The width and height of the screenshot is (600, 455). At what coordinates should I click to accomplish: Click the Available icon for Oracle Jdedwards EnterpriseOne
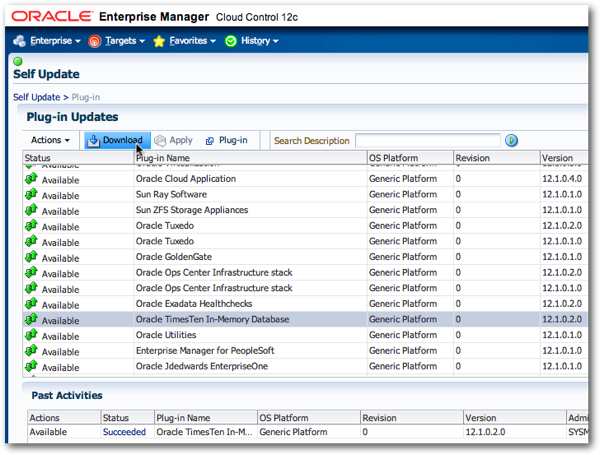tap(31, 366)
